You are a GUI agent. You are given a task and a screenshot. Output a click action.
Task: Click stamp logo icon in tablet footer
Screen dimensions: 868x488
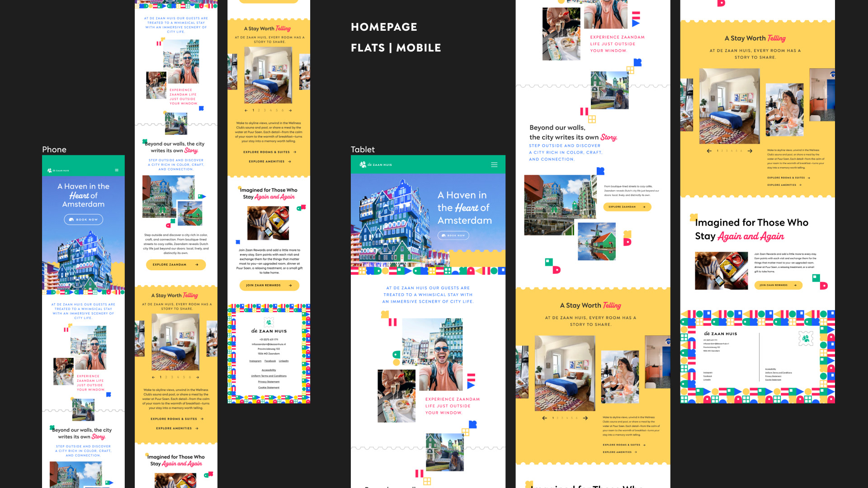pos(805,338)
